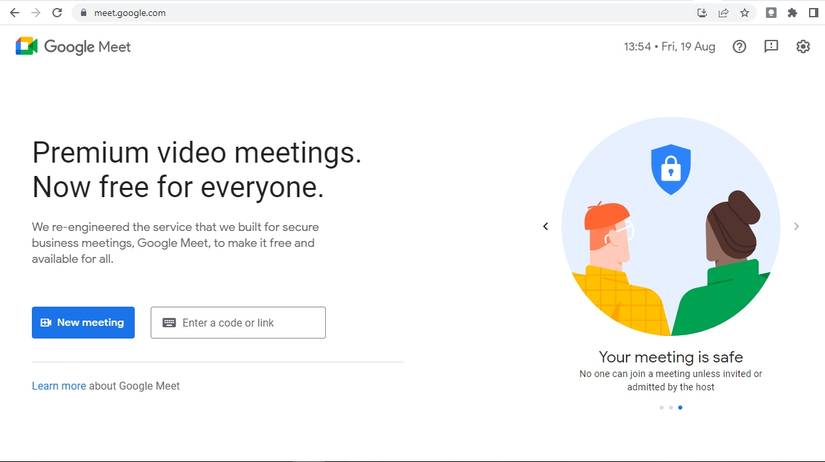The width and height of the screenshot is (825, 462).
Task: Select the third active carousel dot
Action: pos(680,407)
